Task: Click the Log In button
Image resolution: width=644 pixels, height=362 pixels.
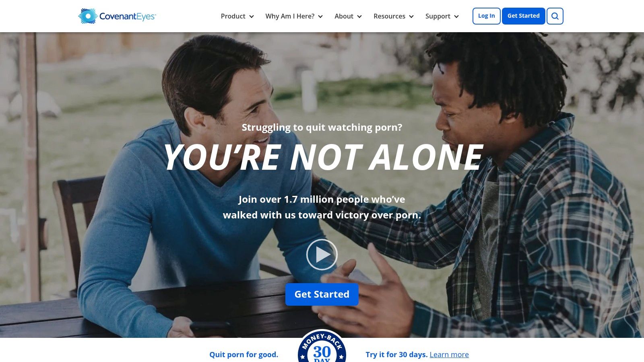Action: click(x=487, y=16)
